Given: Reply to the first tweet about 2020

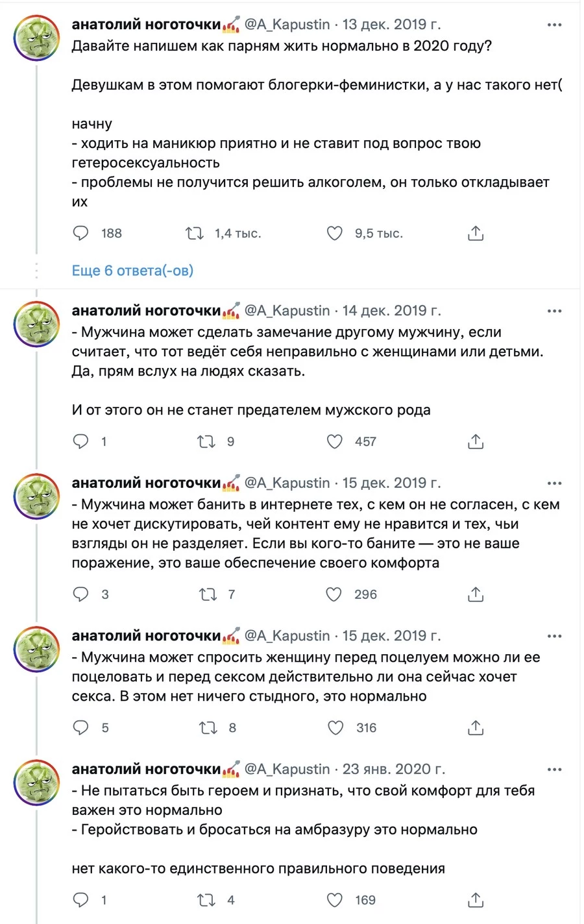Looking at the screenshot, I should click(80, 233).
